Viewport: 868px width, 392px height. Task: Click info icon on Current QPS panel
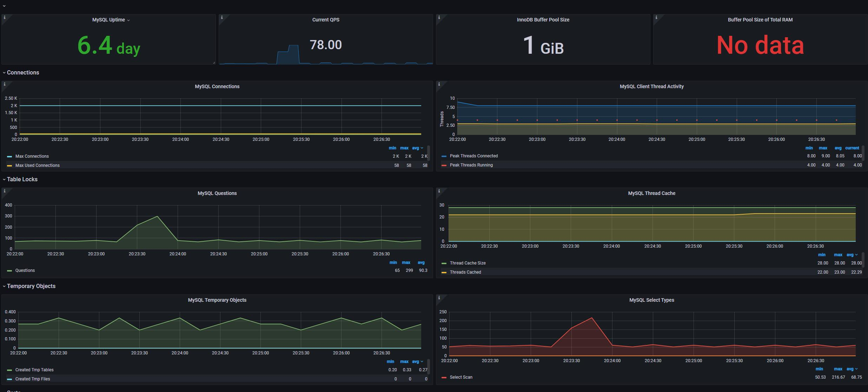coord(221,17)
